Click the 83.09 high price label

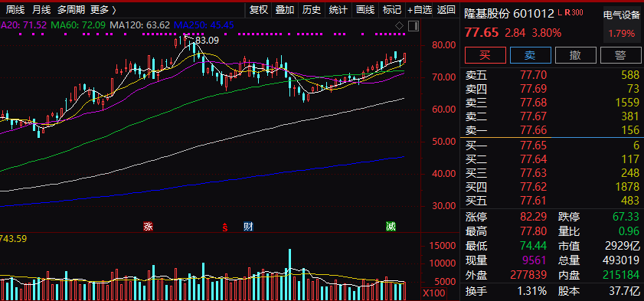pos(207,41)
